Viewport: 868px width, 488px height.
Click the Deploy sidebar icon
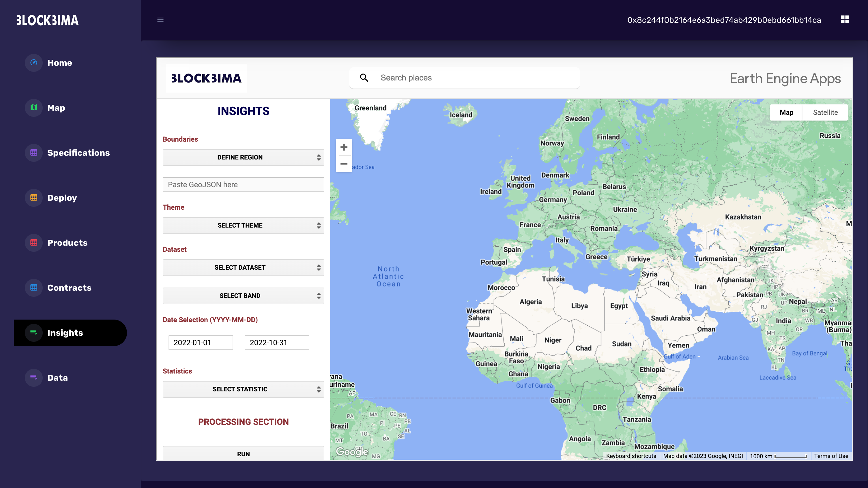pyautogui.click(x=34, y=198)
